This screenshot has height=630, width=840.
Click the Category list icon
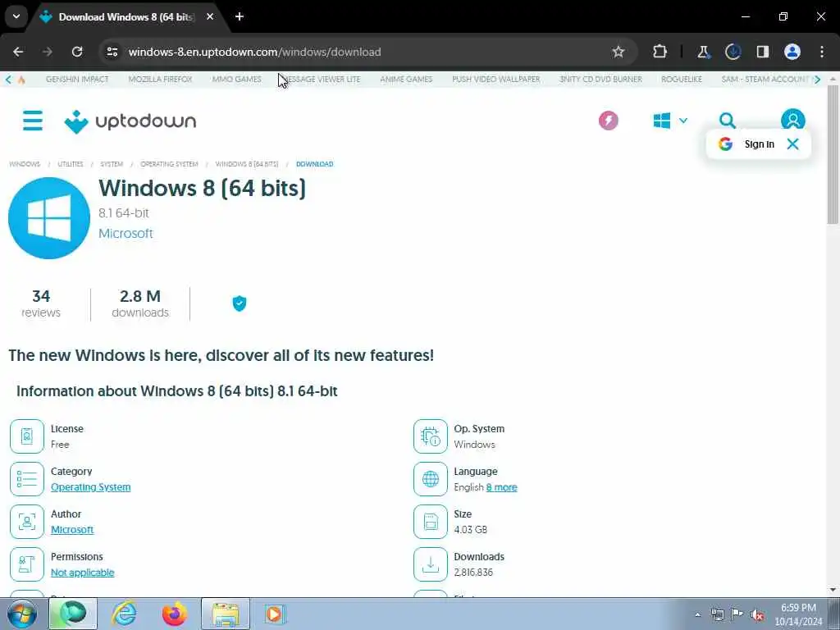pyautogui.click(x=27, y=479)
